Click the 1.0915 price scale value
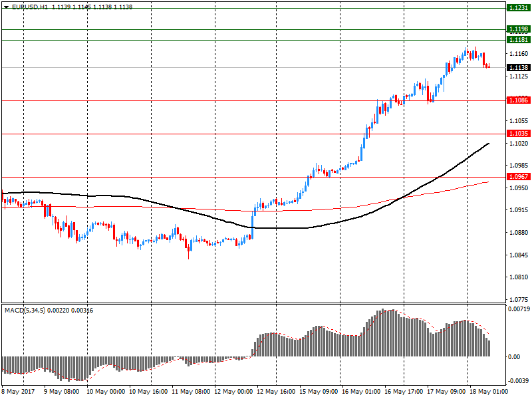Image resolution: width=532 pixels, height=399 pixels. click(x=519, y=210)
